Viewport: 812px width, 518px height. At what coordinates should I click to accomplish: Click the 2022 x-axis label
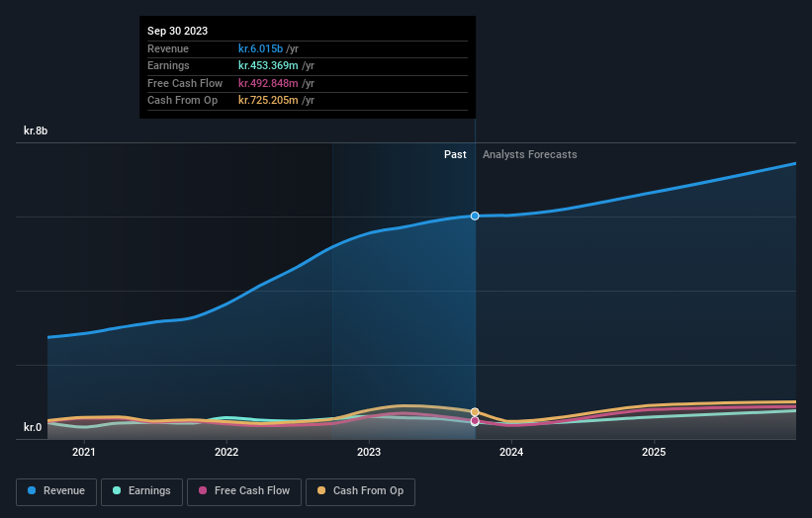pyautogui.click(x=226, y=452)
